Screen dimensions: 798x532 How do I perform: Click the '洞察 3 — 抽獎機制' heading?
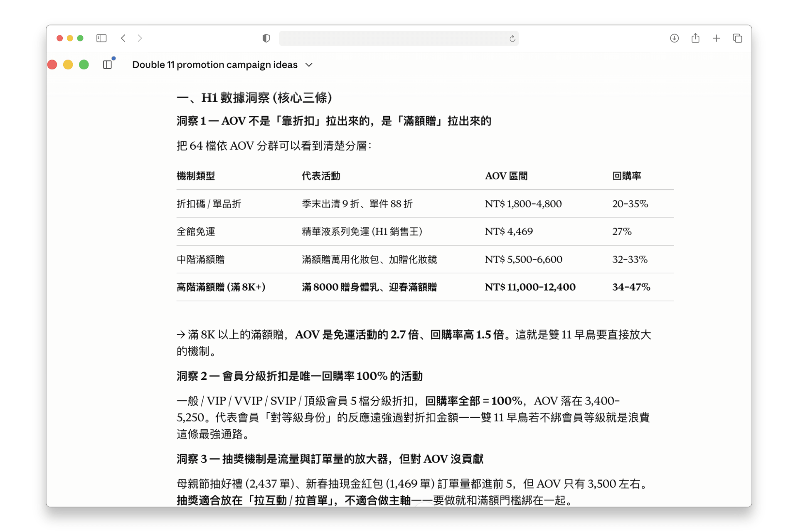coord(330,459)
